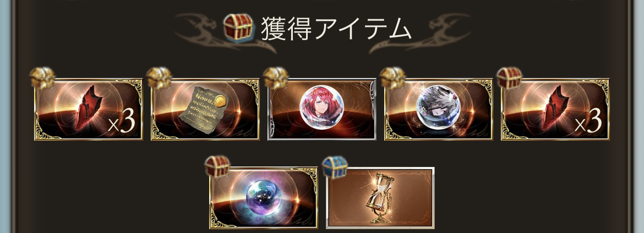Click gold chest badge above red-haired orb card
644x233 pixels.
point(276,79)
